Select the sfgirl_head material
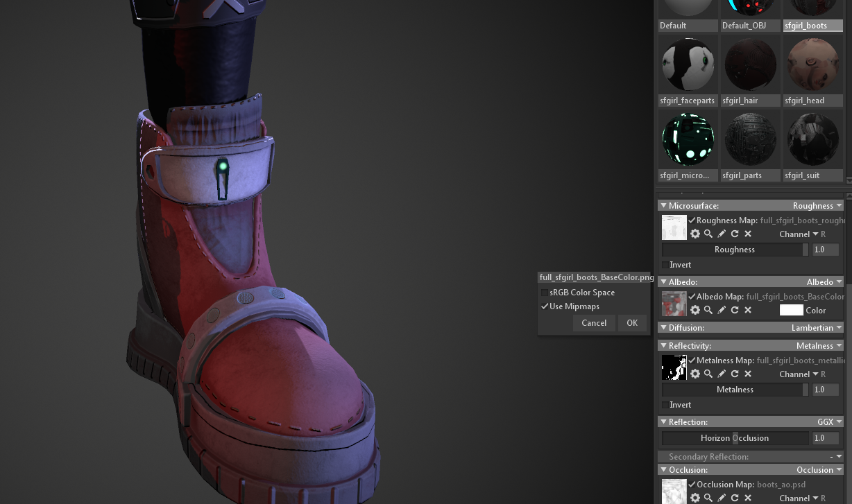The width and height of the screenshot is (852, 504). 812,70
